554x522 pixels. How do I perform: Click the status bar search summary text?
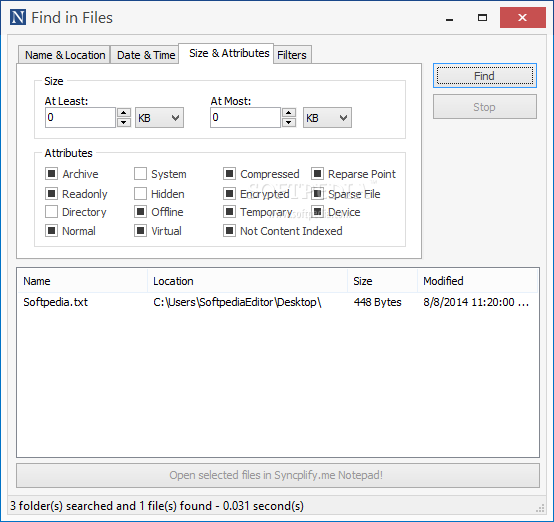(x=157, y=506)
